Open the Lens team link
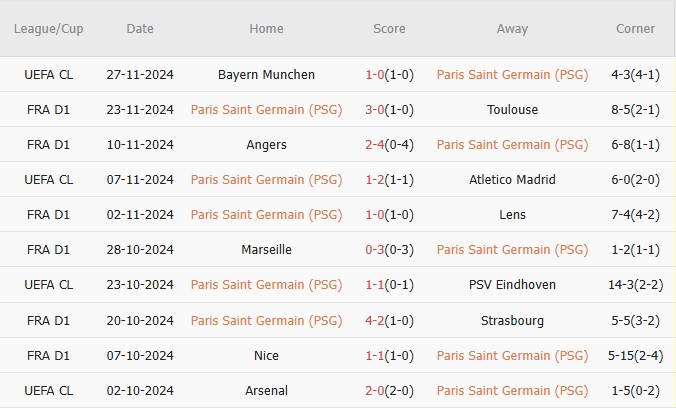This screenshot has width=676, height=413. coord(512,215)
